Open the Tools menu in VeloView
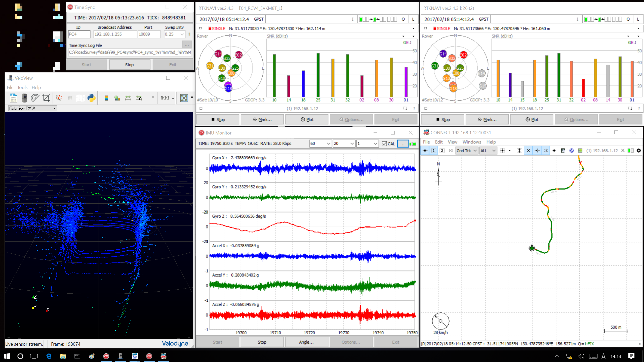This screenshot has height=362, width=644. (x=22, y=87)
